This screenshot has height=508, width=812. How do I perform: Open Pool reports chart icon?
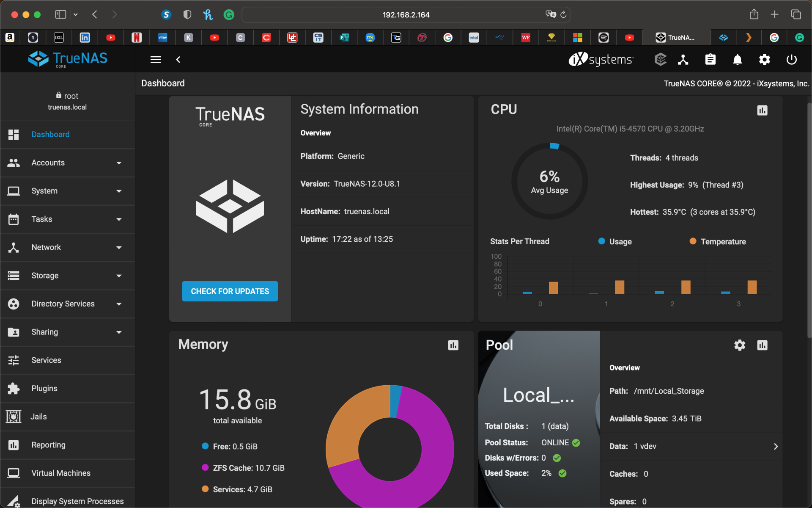pyautogui.click(x=762, y=345)
